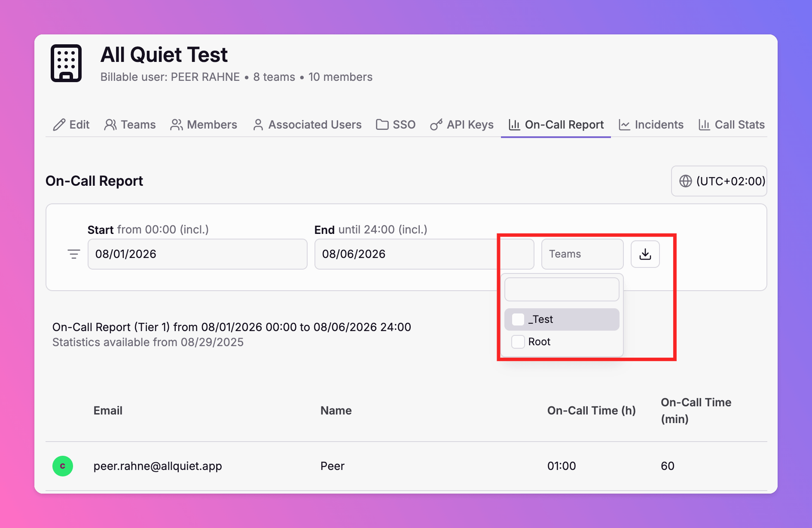Click the name cell Peer
Image resolution: width=812 pixels, height=528 pixels.
(333, 466)
